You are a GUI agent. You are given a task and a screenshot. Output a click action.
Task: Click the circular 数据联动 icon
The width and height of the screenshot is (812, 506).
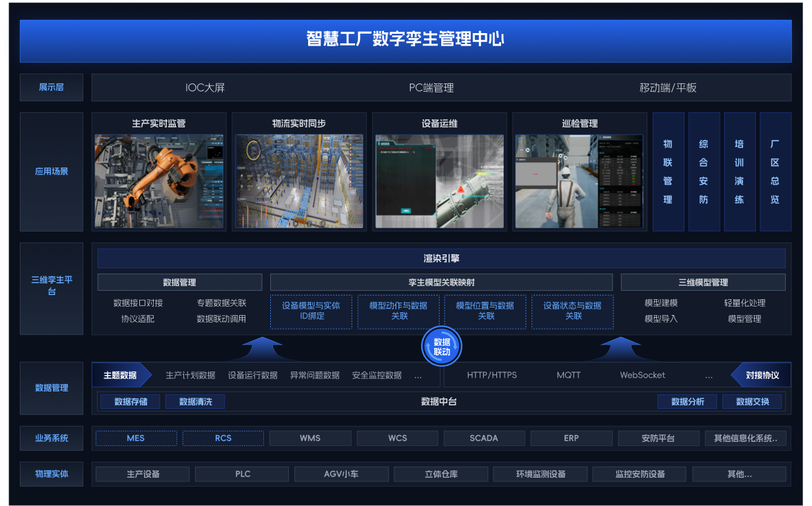pyautogui.click(x=441, y=347)
